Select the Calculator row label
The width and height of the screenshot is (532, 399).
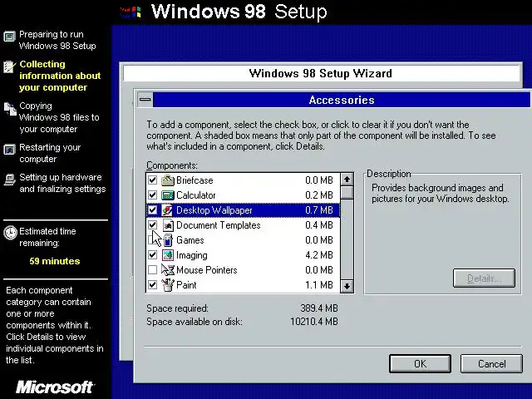click(x=196, y=195)
